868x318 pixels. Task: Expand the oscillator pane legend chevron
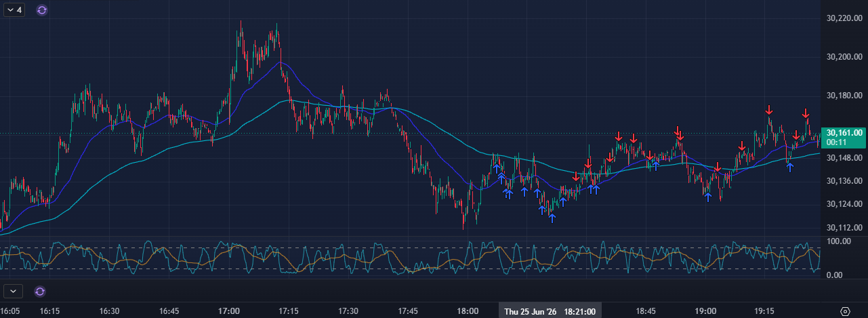[x=14, y=291]
